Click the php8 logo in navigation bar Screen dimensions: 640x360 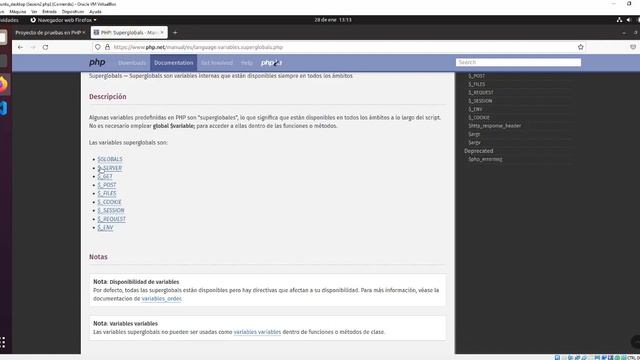[271, 63]
